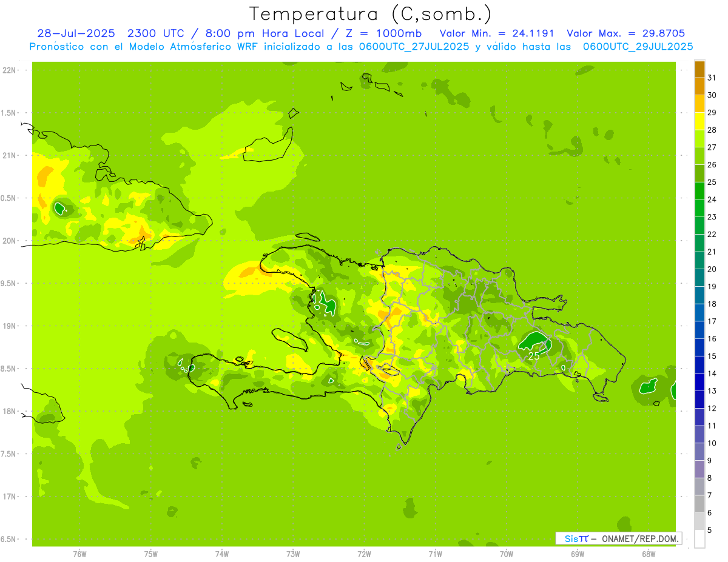The height and width of the screenshot is (562, 728).
Task: Select the "28-Jul-2025" date text
Action: click(x=76, y=33)
